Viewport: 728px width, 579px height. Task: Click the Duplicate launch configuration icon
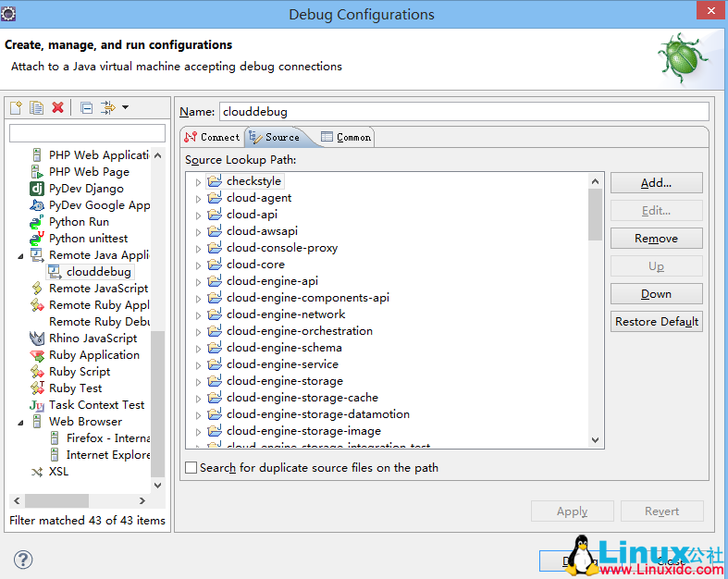point(36,107)
